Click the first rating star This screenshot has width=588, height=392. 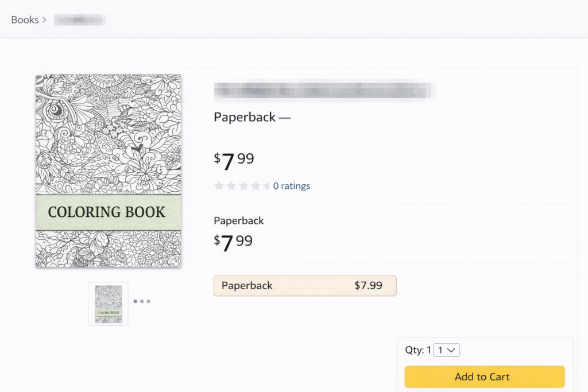tap(219, 186)
